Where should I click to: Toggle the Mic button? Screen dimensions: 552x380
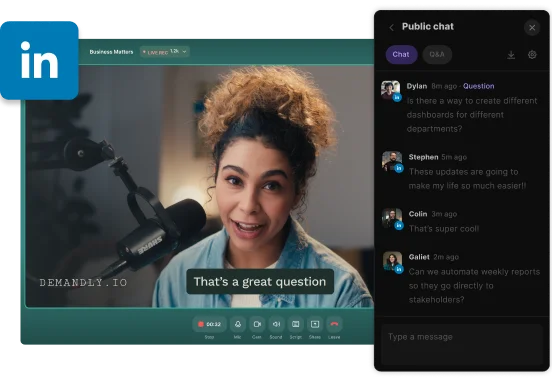pyautogui.click(x=238, y=324)
